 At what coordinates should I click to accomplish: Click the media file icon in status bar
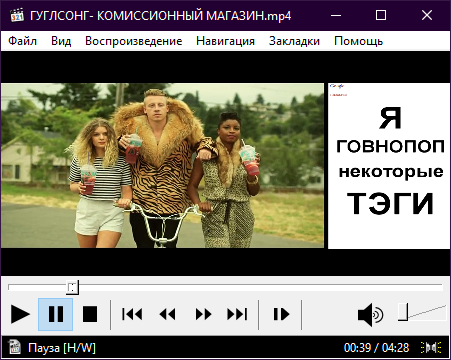(14, 347)
